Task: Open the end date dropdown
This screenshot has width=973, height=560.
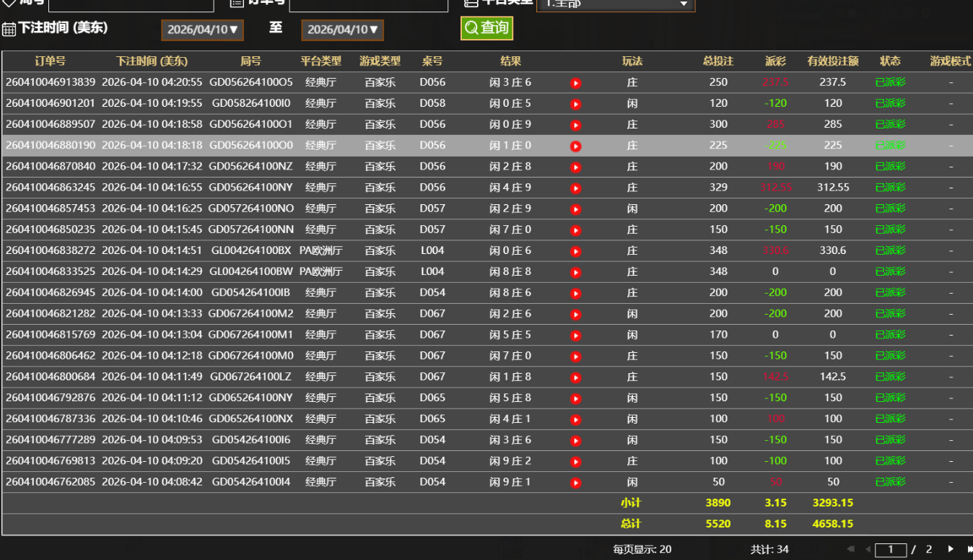Action: click(x=342, y=30)
